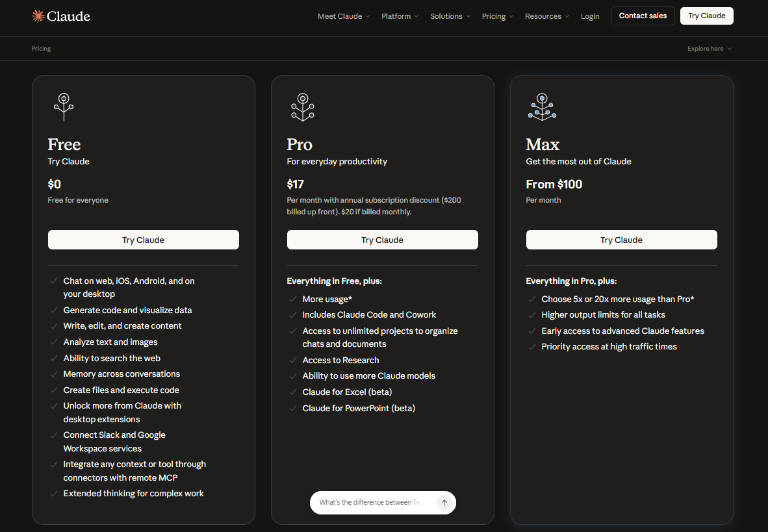Click the Free plan sprout icon
This screenshot has height=532, width=768.
click(x=64, y=107)
